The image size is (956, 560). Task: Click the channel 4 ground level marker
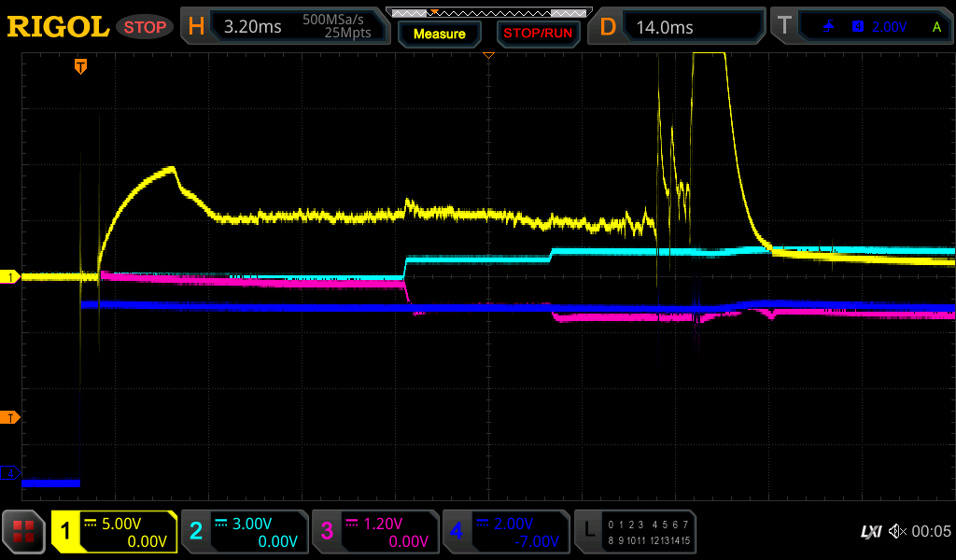[x=10, y=473]
